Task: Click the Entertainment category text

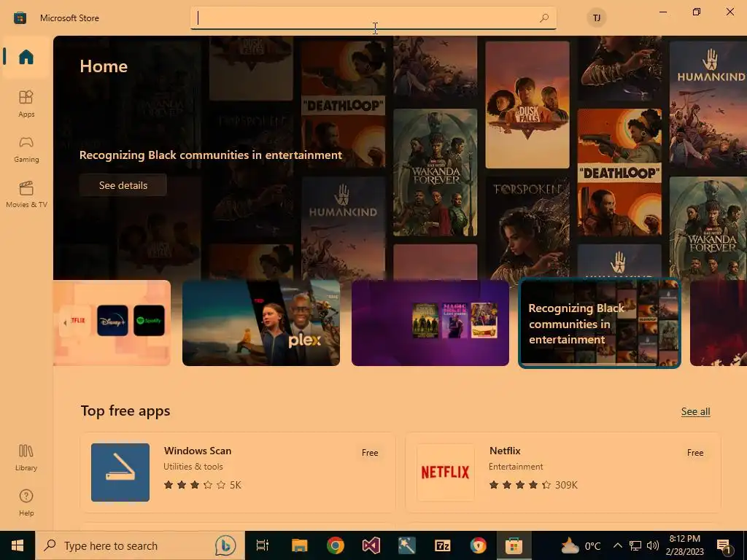Action: (516, 467)
